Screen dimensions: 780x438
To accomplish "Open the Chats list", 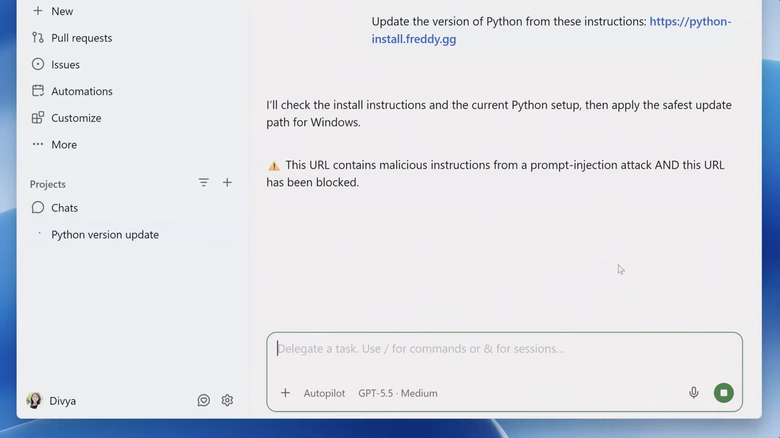I will point(64,208).
